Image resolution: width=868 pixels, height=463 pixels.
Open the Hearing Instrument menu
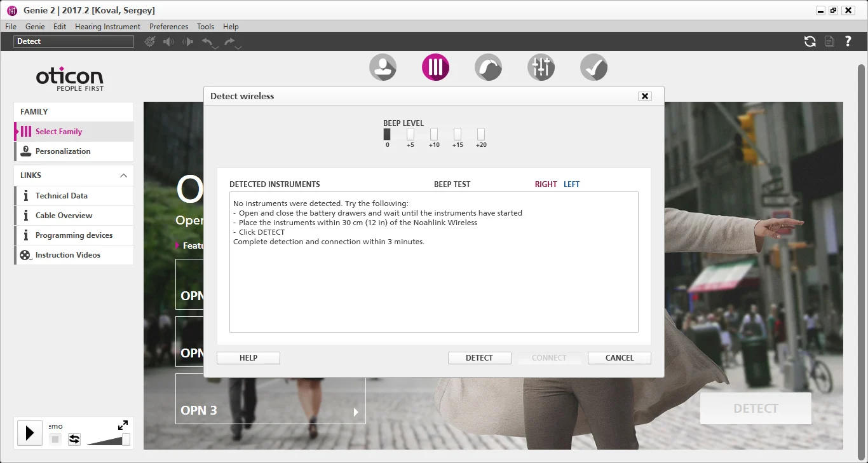pos(107,27)
